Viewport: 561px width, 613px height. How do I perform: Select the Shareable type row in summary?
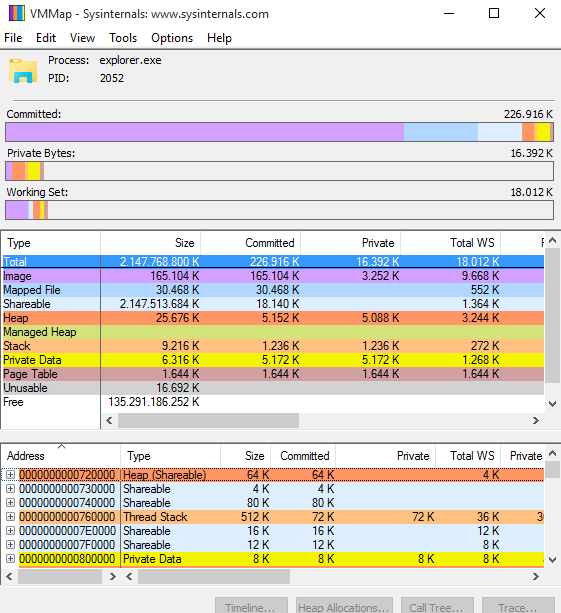(x=273, y=304)
